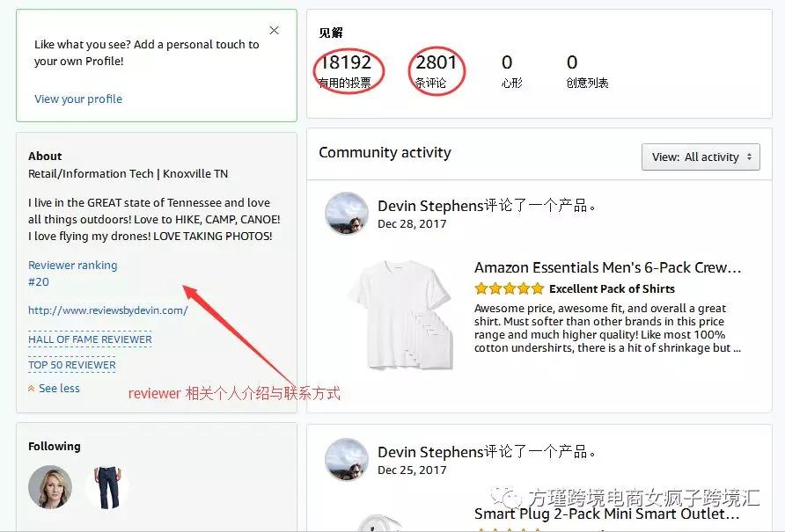The image size is (785, 532).
Task: Click the TOP 50 REVIEWER badge
Action: point(71,365)
